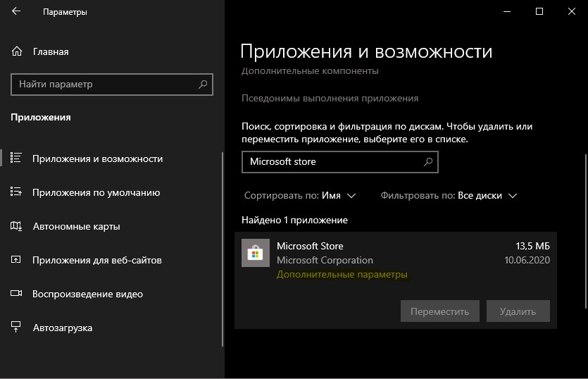Click the Приложения для веб-сайтов icon
The height and width of the screenshot is (379, 588).
coord(16,259)
